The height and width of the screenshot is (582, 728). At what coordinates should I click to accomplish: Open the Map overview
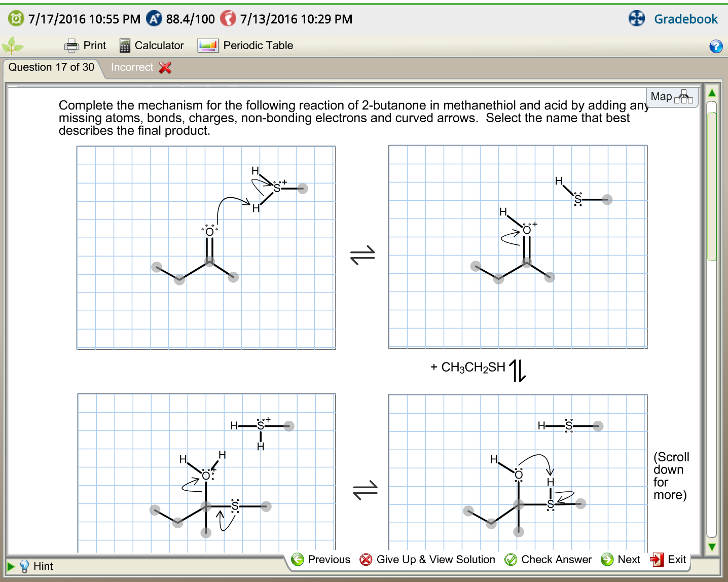point(672,96)
